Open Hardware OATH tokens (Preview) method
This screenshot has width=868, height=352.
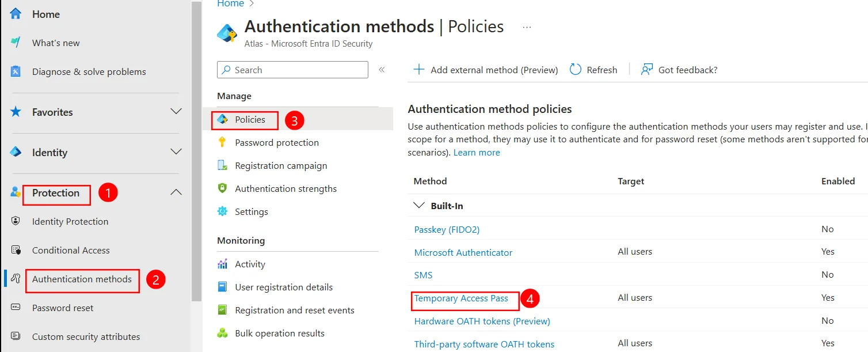(x=482, y=321)
